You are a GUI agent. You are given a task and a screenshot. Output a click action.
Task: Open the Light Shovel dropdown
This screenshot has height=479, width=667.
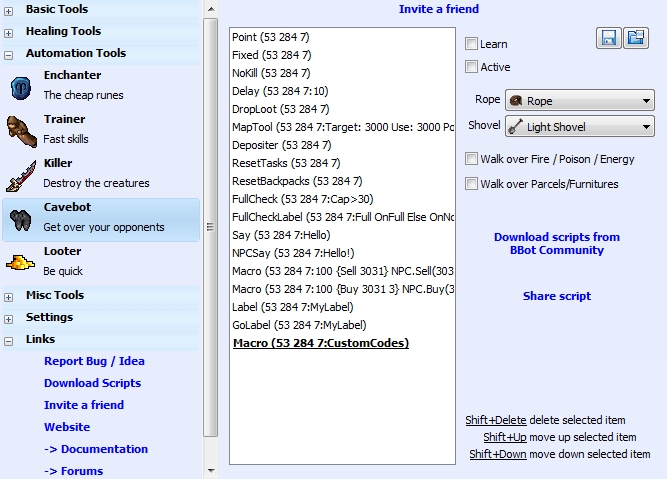(579, 127)
